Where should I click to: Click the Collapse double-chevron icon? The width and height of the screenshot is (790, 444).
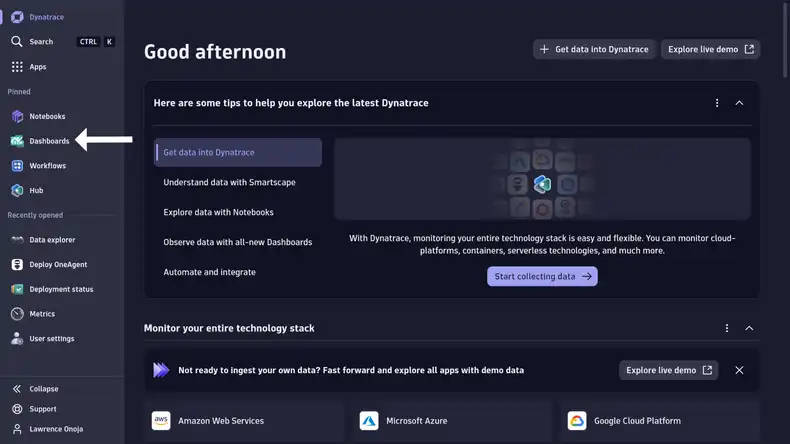17,389
